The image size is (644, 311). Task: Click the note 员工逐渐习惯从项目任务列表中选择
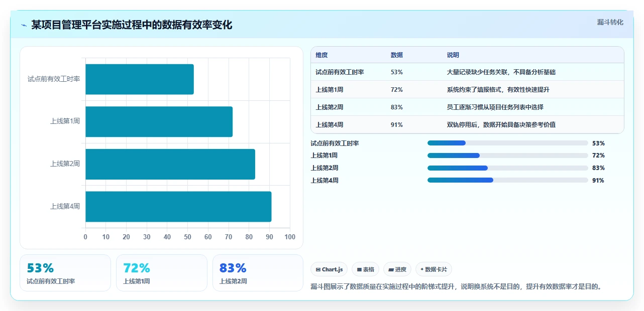point(495,107)
